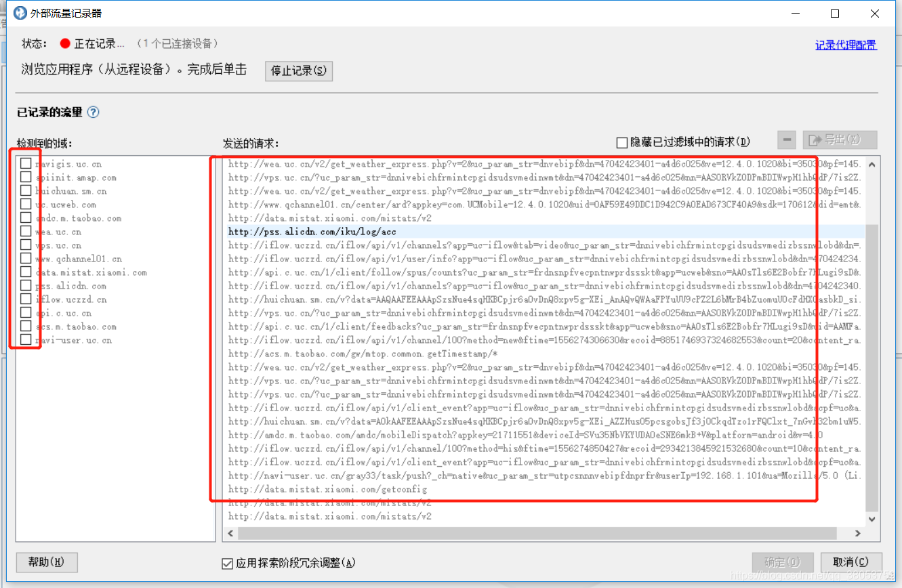
Task: Click the help question mark icon beside 已记录的流量
Action: click(x=94, y=112)
